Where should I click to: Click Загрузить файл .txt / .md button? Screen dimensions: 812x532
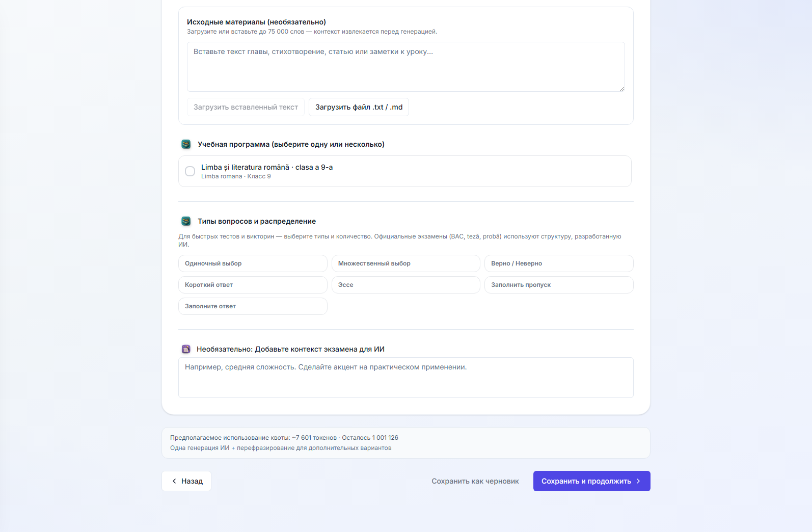(x=359, y=107)
